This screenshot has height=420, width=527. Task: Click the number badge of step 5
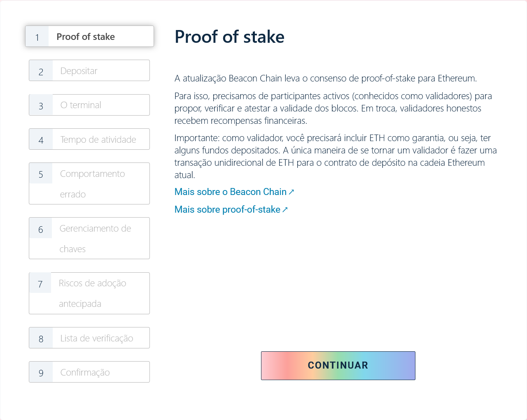click(x=40, y=173)
